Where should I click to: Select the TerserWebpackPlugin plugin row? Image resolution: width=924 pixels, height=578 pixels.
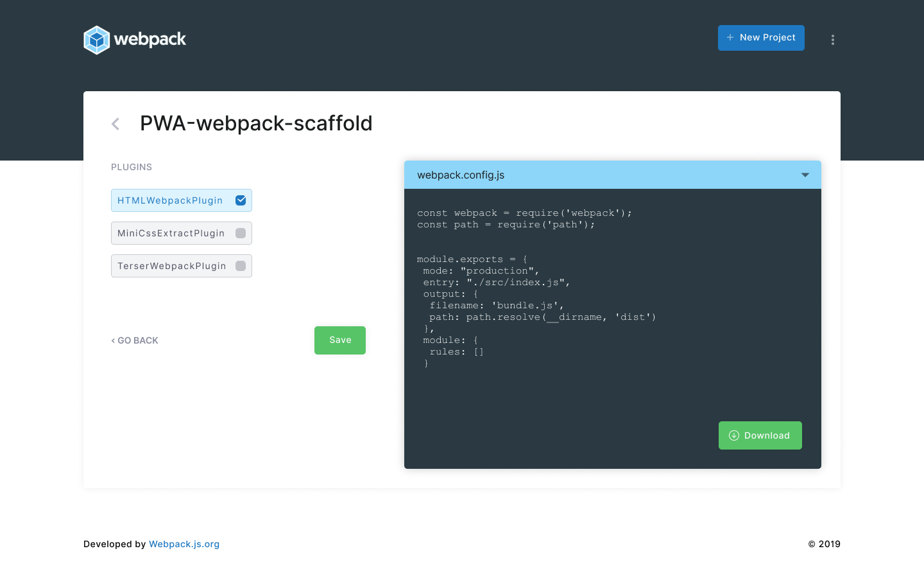[x=182, y=266]
